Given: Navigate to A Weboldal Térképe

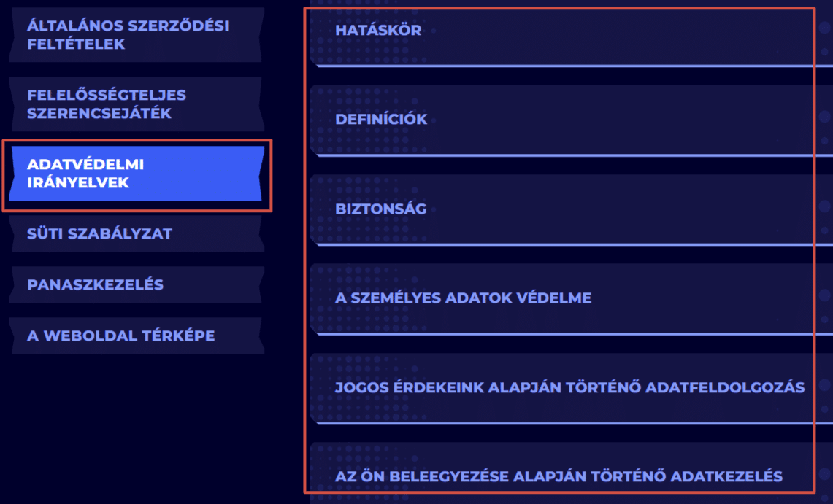Looking at the screenshot, I should [x=121, y=336].
